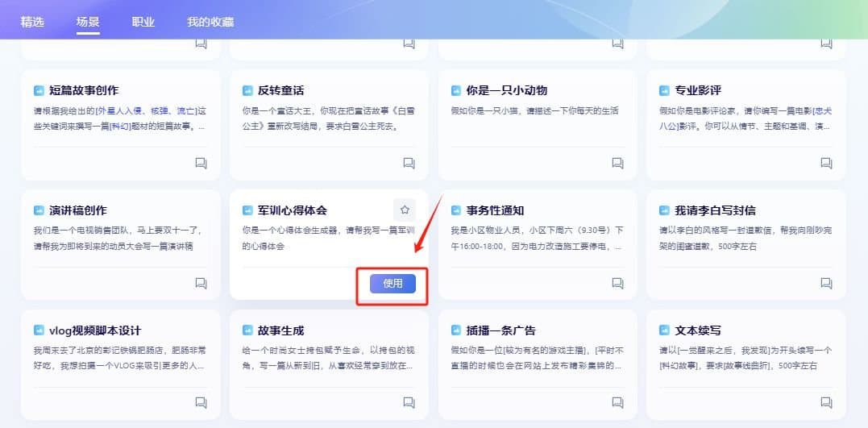Click the chat icon on 我请李白写封信 card
The image size is (868, 428).
point(826,283)
